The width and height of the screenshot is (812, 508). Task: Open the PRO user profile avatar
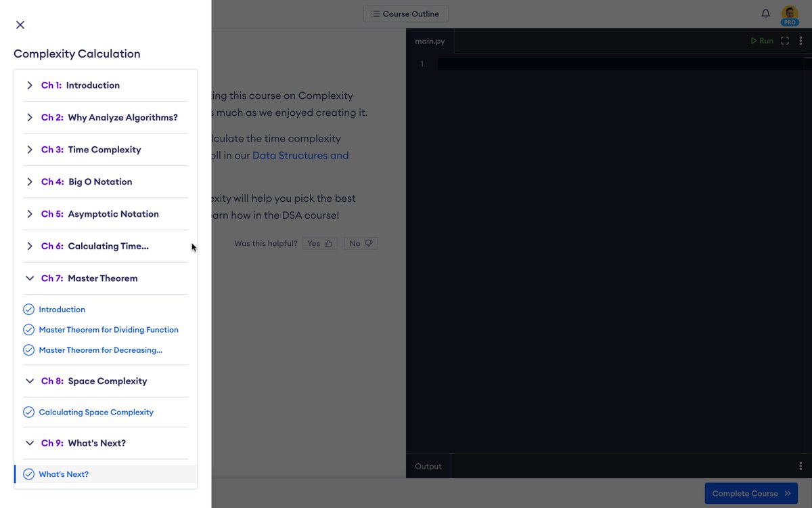tap(790, 15)
